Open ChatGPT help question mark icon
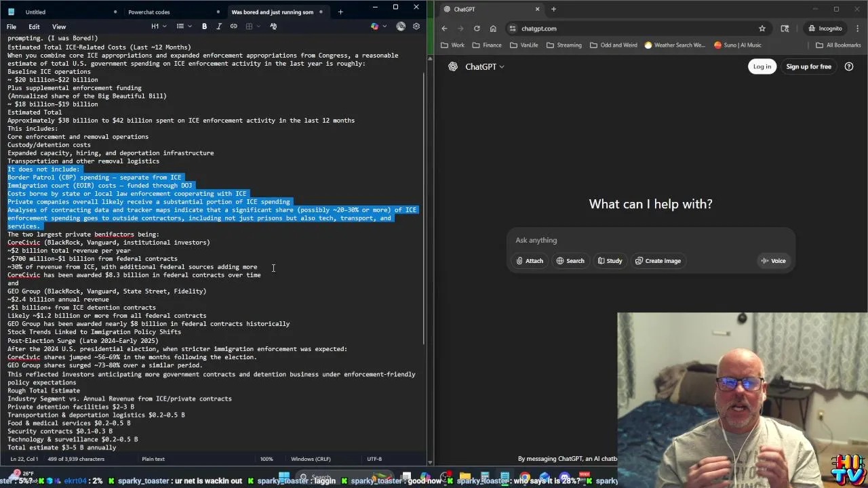Viewport: 868px width, 488px height. click(x=849, y=66)
